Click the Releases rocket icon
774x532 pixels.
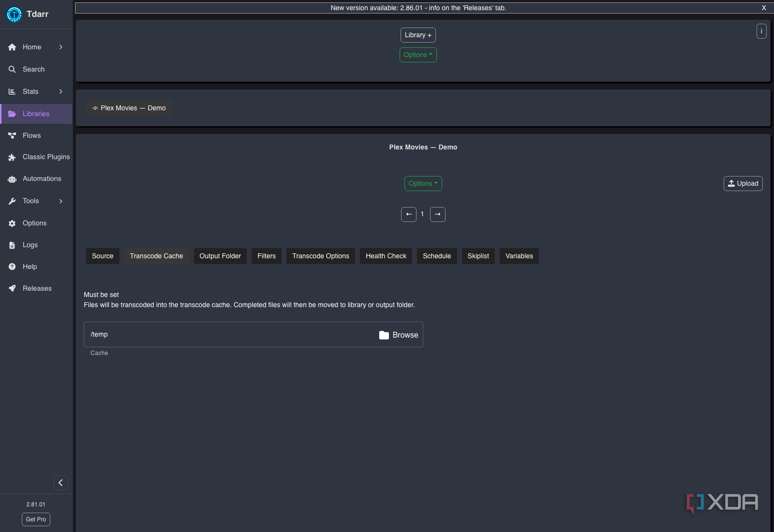12,288
